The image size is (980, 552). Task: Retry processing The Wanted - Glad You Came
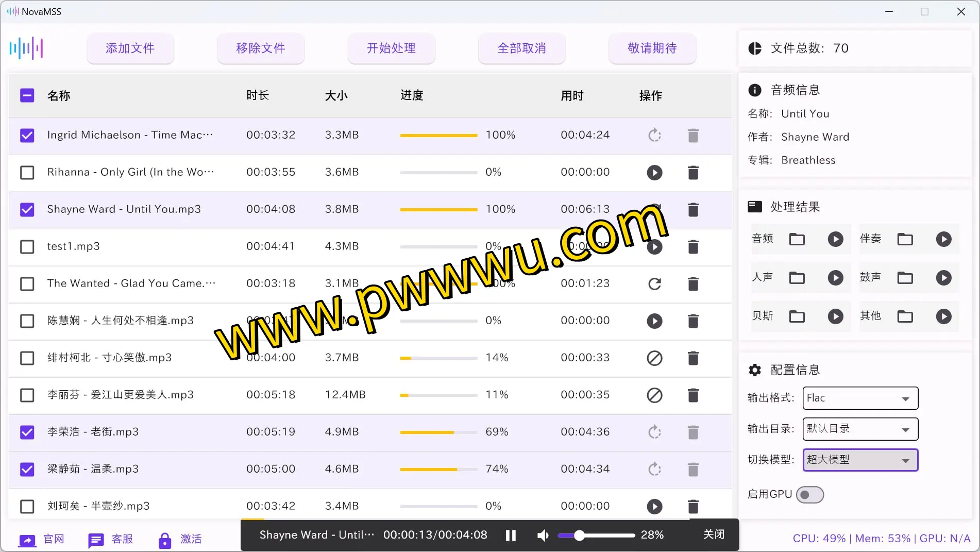(654, 284)
